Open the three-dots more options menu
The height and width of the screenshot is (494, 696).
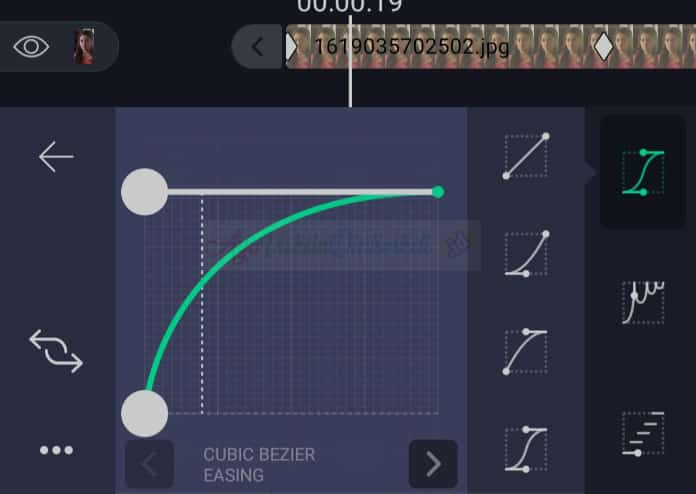[x=56, y=450]
